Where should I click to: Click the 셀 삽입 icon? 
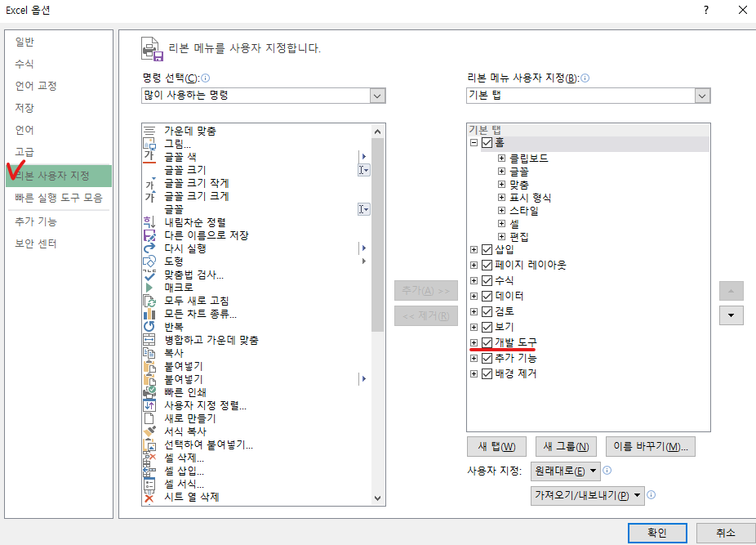point(149,470)
